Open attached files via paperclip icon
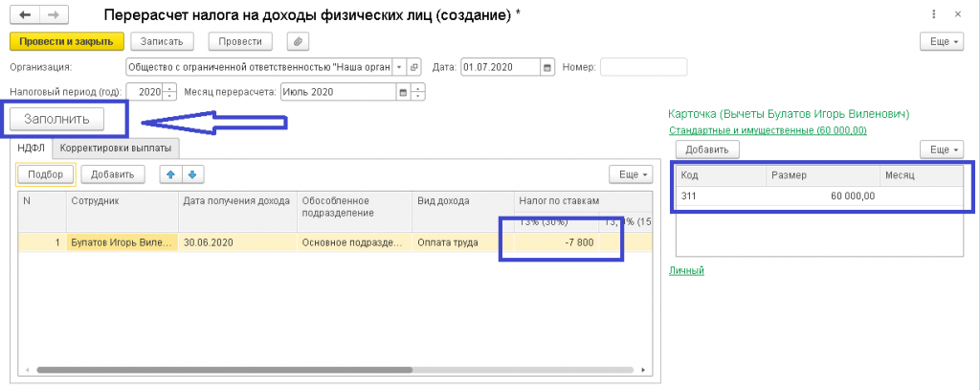Screen dimensions: 980x390 (299, 41)
